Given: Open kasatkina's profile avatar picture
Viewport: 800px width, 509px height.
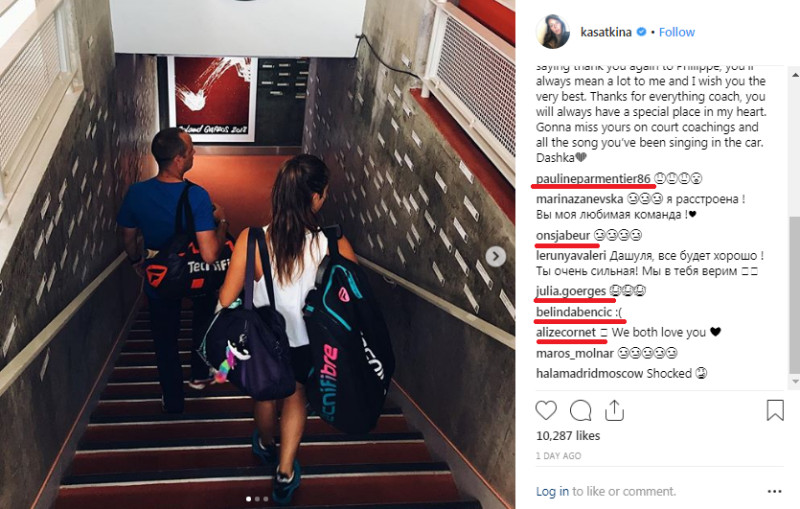Looking at the screenshot, I should coord(553,32).
